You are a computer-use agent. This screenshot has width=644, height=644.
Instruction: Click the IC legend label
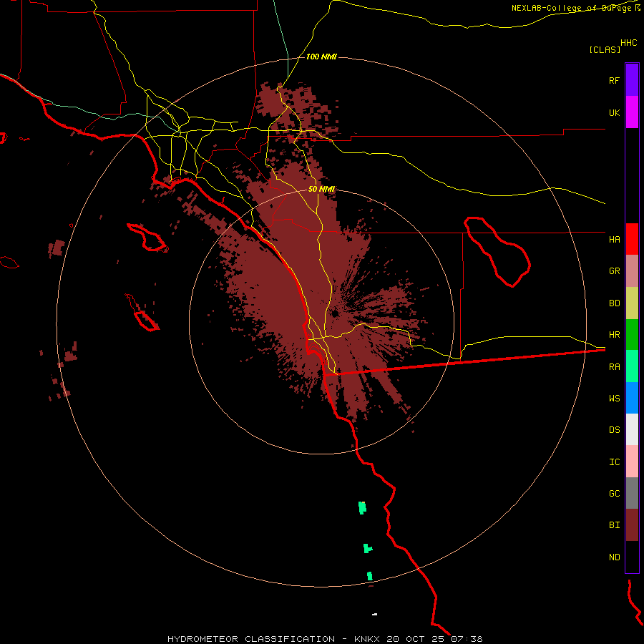coord(614,462)
